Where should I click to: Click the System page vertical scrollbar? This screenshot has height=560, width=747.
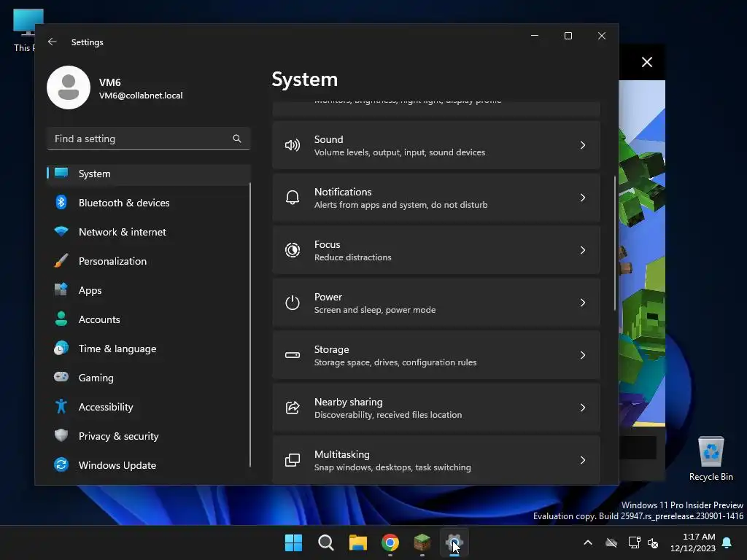coord(614,243)
